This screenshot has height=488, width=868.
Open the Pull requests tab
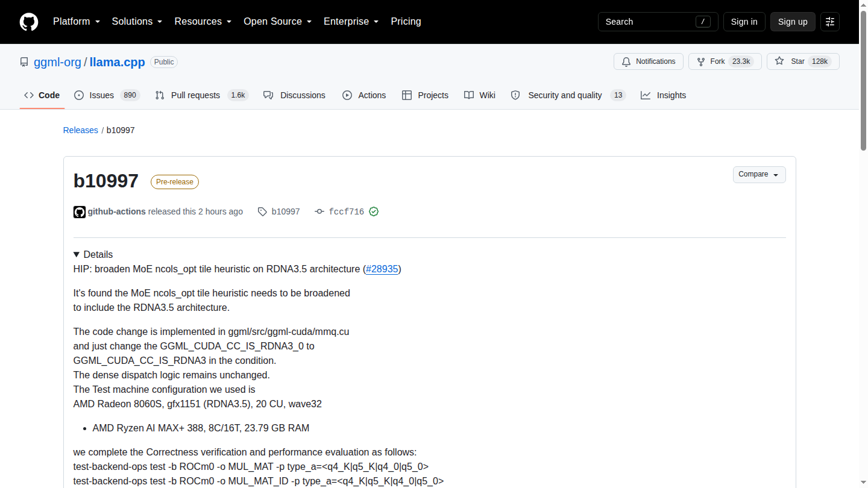[x=201, y=95]
